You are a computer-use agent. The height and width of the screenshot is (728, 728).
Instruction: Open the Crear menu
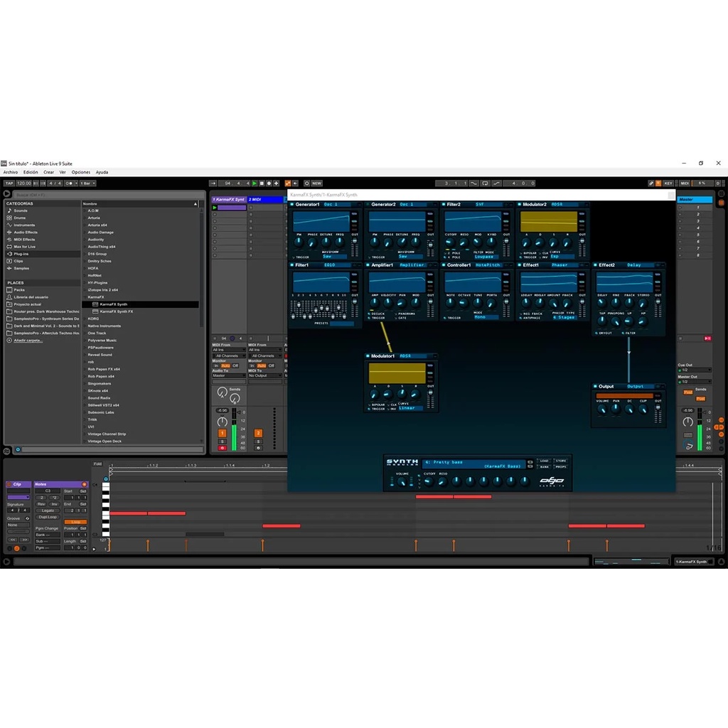pyautogui.click(x=49, y=172)
